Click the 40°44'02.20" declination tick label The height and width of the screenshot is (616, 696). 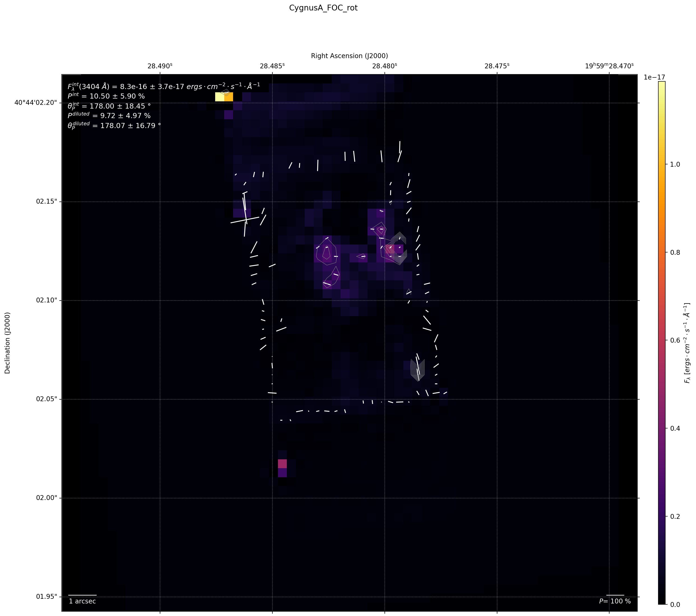35,103
